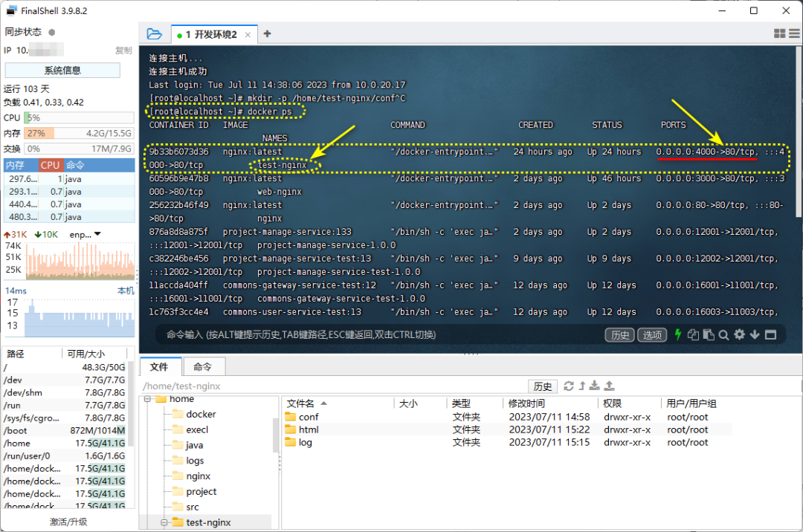The width and height of the screenshot is (803, 532).
Task: Click the /home/test-nginx path field
Action: tap(333, 386)
